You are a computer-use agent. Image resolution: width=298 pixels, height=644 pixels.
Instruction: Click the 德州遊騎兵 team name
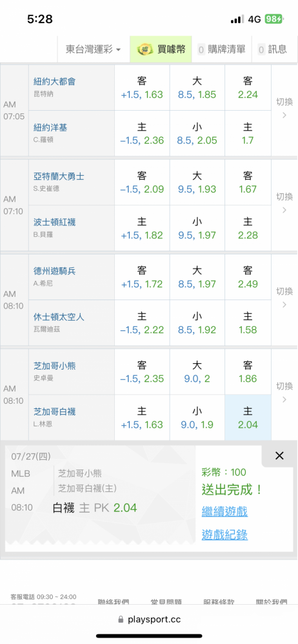55,271
